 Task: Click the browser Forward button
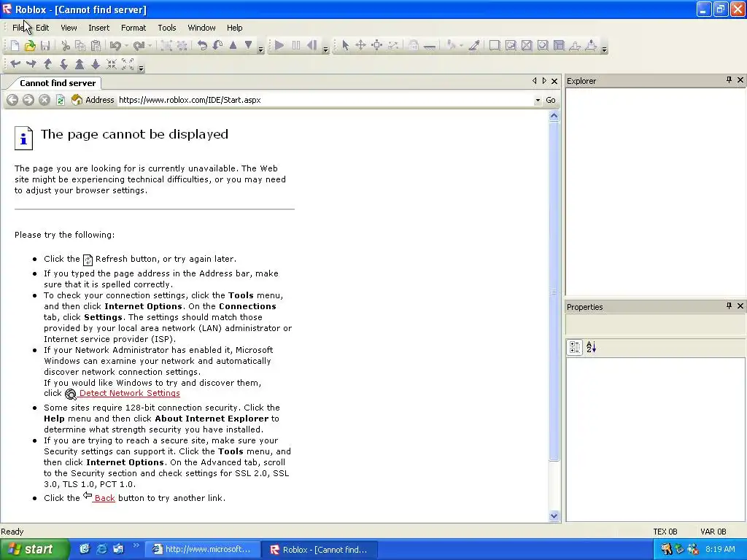pyautogui.click(x=28, y=100)
